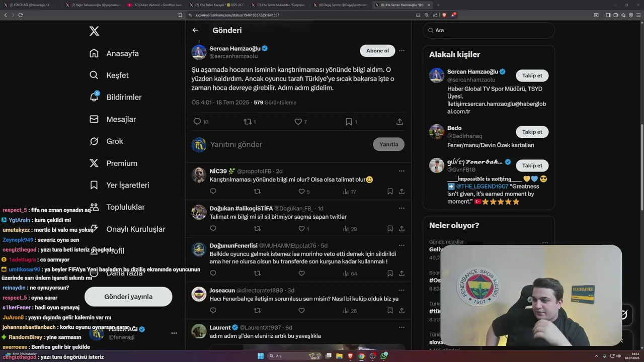Open Bedo profile in Alakalı kişiler
The height and width of the screenshot is (362, 644).
pos(454,128)
